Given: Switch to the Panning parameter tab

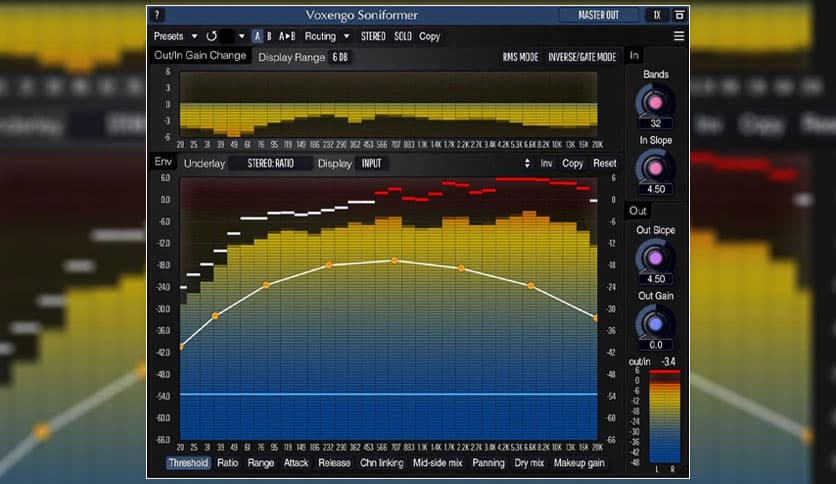Looking at the screenshot, I should pyautogui.click(x=488, y=463).
